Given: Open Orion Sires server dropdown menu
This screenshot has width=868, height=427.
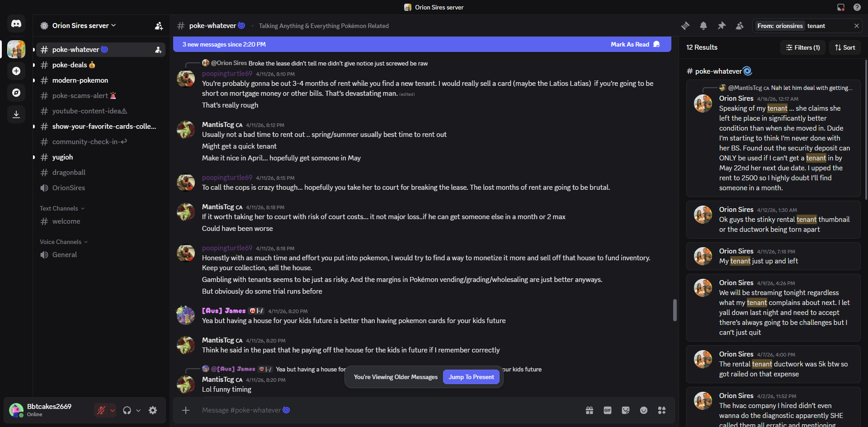Looking at the screenshot, I should [84, 26].
